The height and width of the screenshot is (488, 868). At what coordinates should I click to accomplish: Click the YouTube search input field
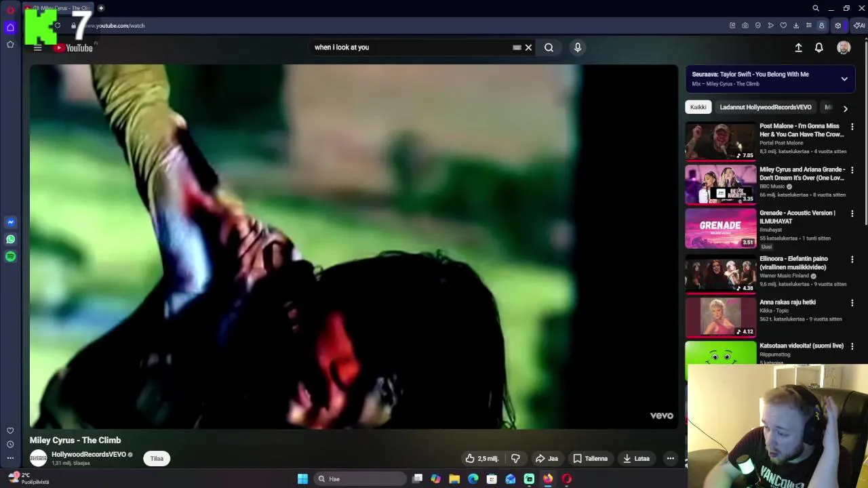pyautogui.click(x=411, y=47)
